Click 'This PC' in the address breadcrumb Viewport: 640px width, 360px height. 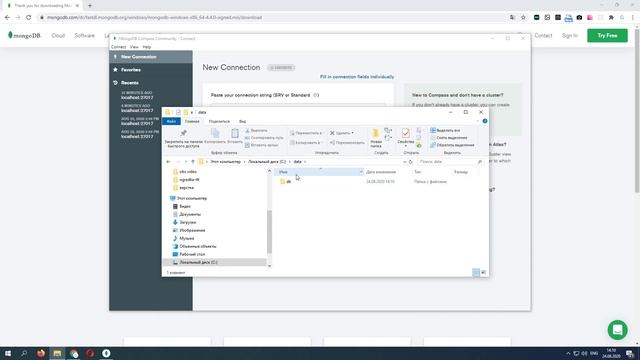(225, 162)
